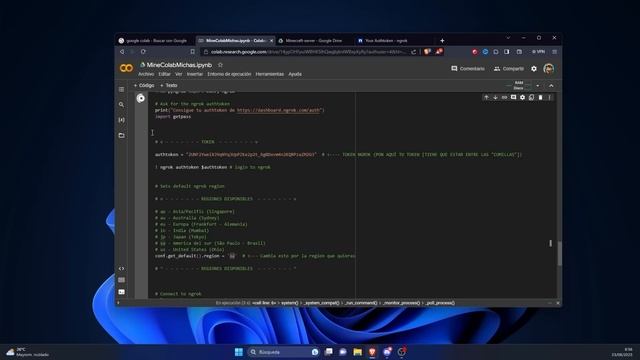Image resolution: width=640 pixels, height=360 pixels.
Task: Open the browser tab search chevron
Action: click(508, 38)
